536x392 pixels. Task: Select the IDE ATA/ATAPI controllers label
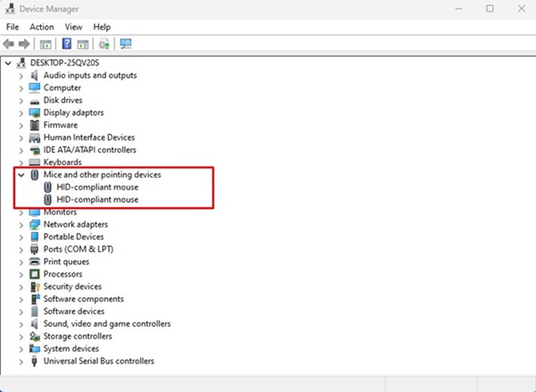click(89, 150)
